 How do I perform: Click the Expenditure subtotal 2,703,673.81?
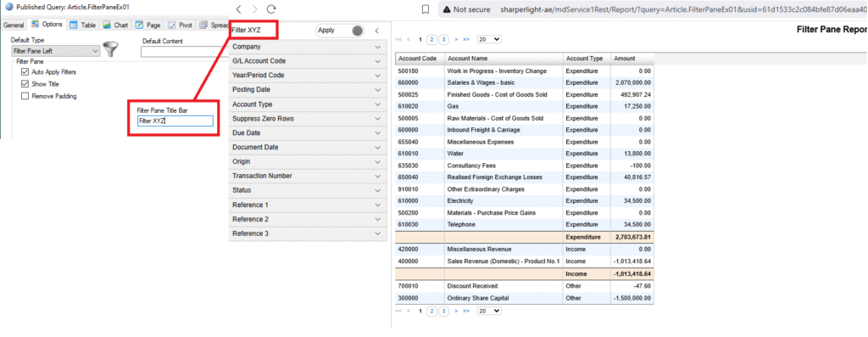coord(633,237)
